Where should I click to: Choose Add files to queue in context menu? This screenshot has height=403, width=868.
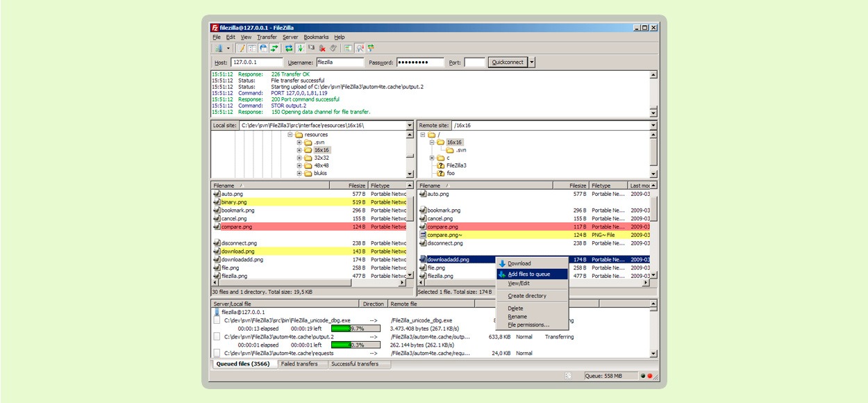533,274
